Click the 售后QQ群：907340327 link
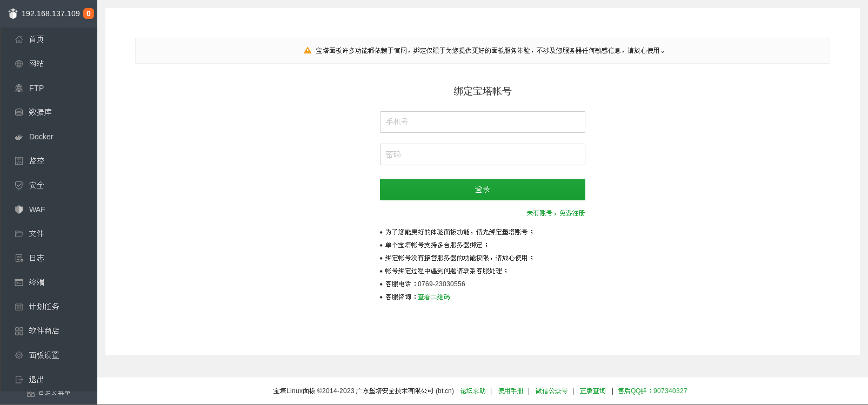This screenshot has width=868, height=405. coord(652,391)
